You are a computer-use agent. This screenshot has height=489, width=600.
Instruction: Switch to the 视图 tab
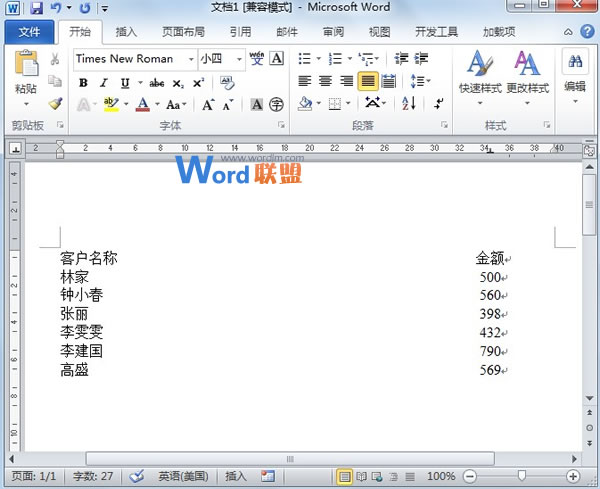pyautogui.click(x=380, y=32)
